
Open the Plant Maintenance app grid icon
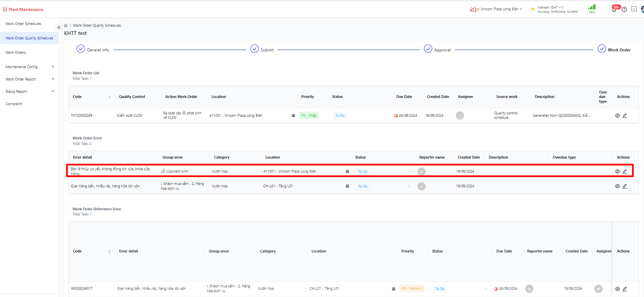[x=5, y=10]
